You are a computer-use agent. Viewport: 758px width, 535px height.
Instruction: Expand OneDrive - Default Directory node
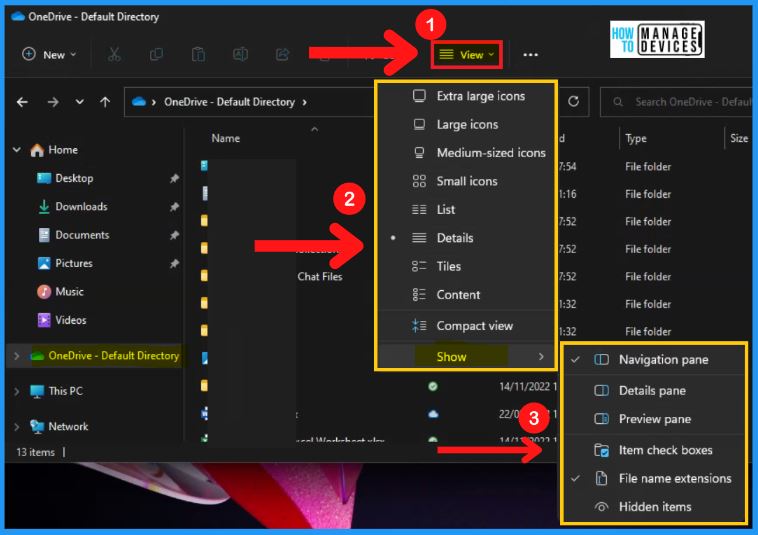(x=17, y=356)
